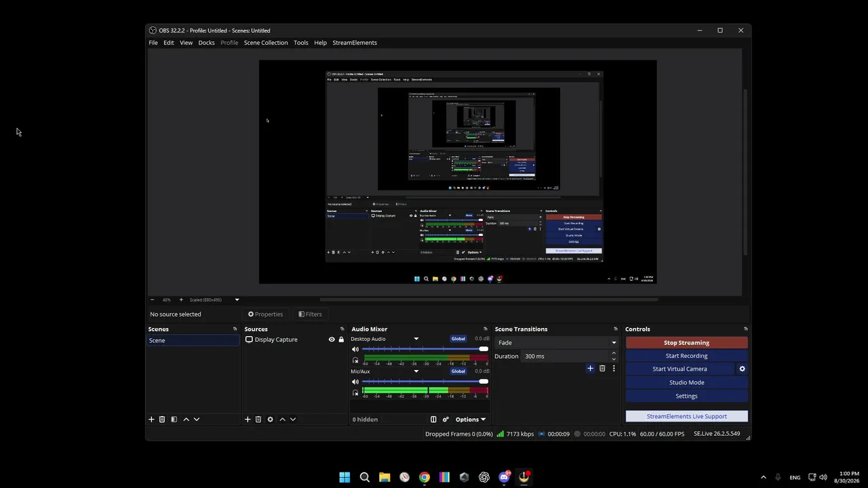Viewport: 868px width, 488px height.
Task: Remove selected source using trash icon
Action: (258, 420)
